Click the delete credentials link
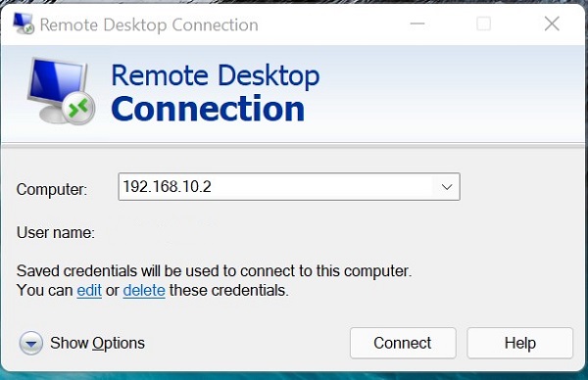 (144, 291)
